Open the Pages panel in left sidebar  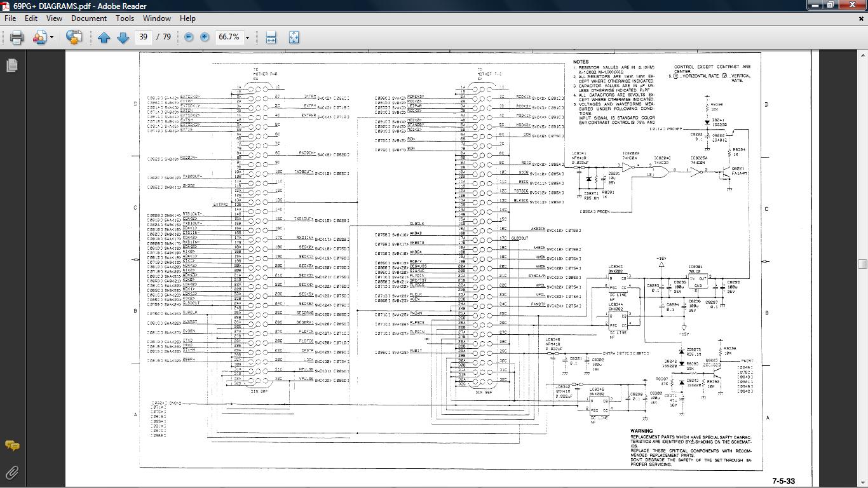pyautogui.click(x=12, y=65)
